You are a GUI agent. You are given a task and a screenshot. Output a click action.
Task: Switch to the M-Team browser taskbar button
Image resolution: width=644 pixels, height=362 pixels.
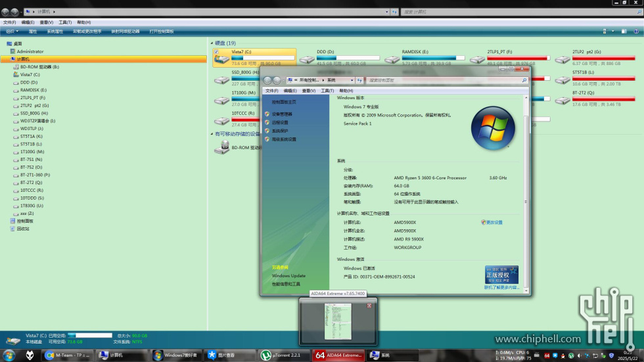coord(68,355)
